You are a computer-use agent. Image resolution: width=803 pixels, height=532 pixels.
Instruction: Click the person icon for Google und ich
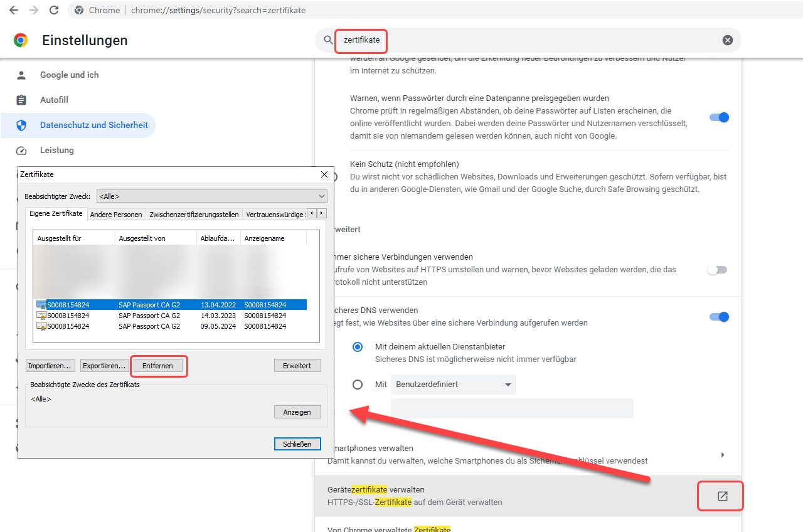[21, 75]
